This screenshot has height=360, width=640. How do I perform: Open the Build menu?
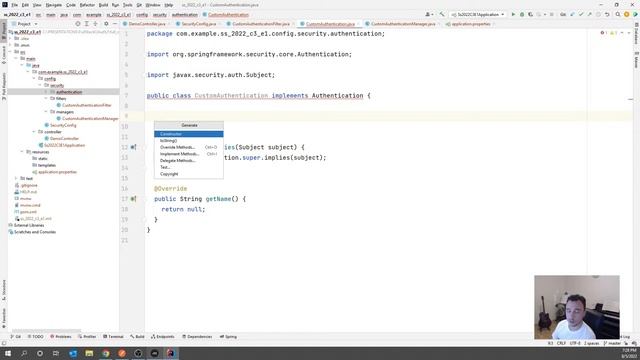pos(103,5)
